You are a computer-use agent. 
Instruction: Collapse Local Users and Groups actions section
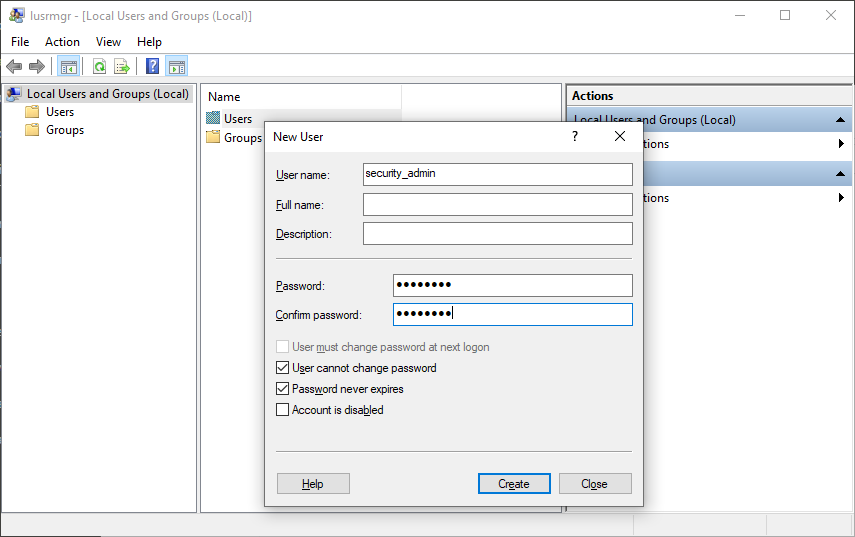pos(840,120)
